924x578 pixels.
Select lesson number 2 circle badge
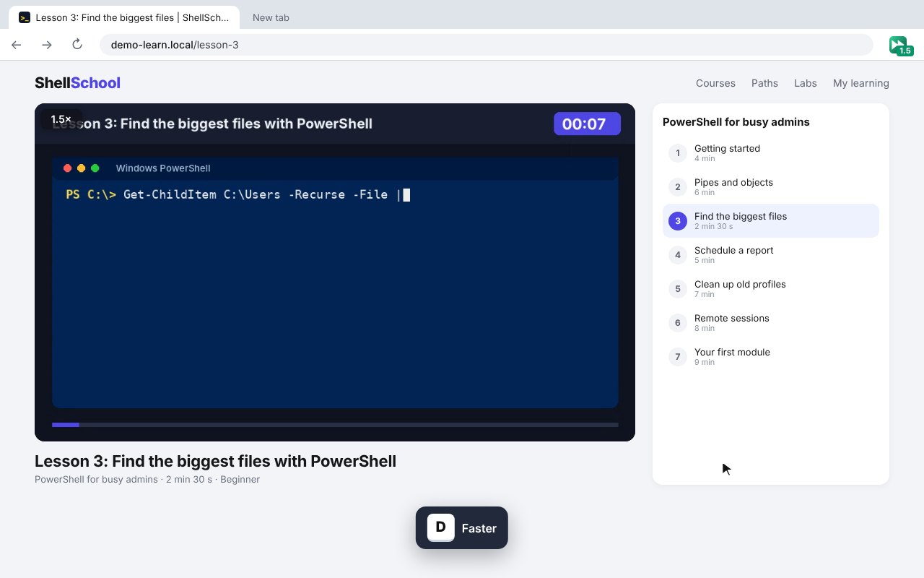pyautogui.click(x=678, y=187)
